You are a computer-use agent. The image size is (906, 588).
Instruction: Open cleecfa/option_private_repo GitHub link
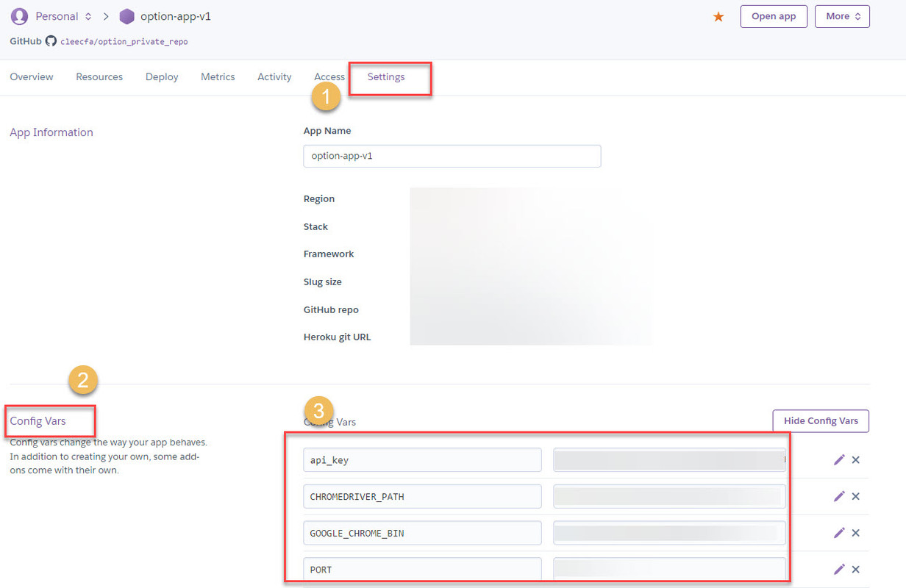pos(124,42)
